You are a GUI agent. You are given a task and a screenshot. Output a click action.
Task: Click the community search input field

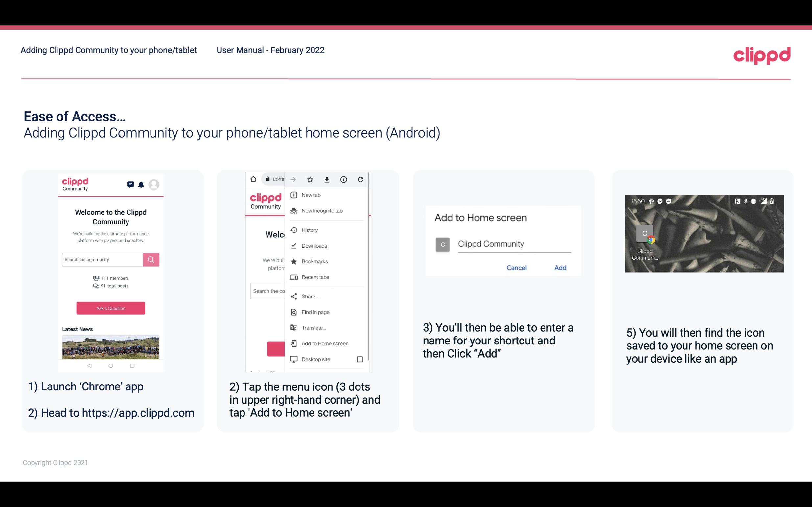[x=102, y=259]
